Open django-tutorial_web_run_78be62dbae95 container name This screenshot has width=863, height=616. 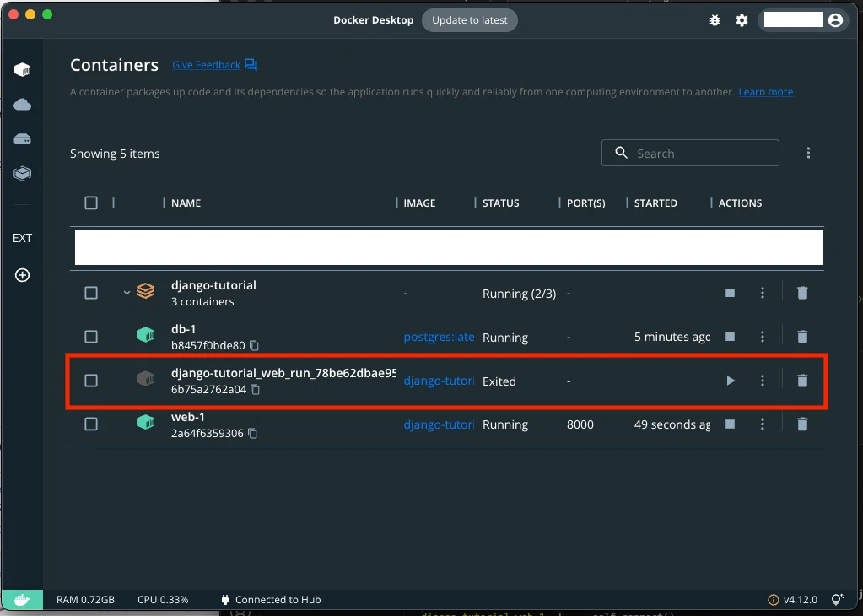pyautogui.click(x=283, y=373)
